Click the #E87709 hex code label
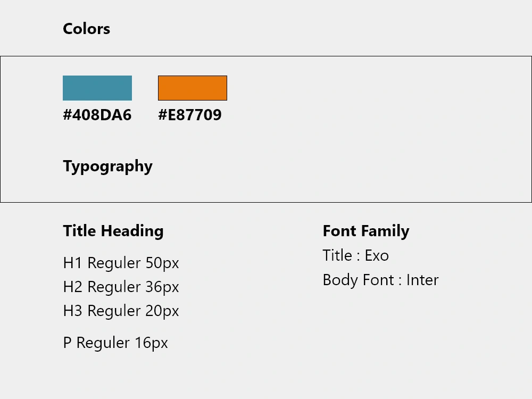532x399 pixels. pos(190,115)
